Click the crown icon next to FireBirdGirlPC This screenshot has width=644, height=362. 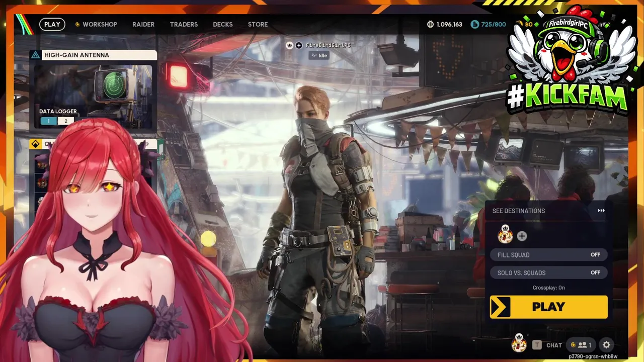point(289,45)
